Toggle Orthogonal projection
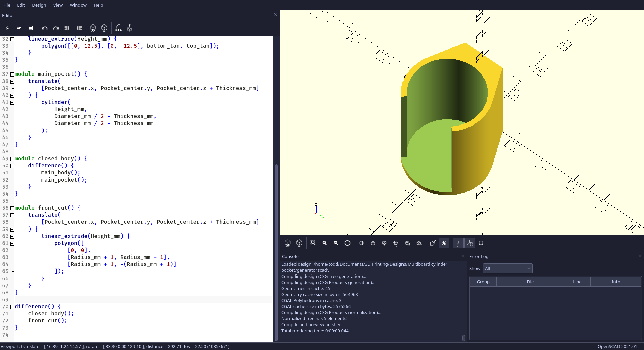Screen dimensions: 644x350 click(x=444, y=243)
